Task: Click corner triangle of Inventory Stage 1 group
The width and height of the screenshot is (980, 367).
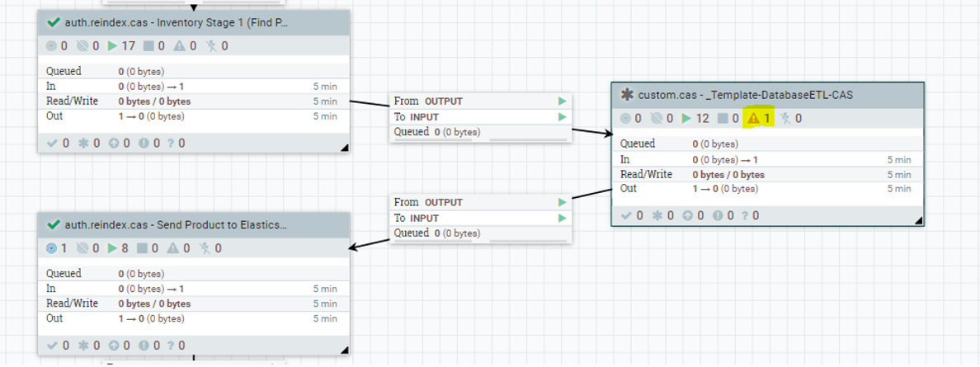Action: (344, 148)
